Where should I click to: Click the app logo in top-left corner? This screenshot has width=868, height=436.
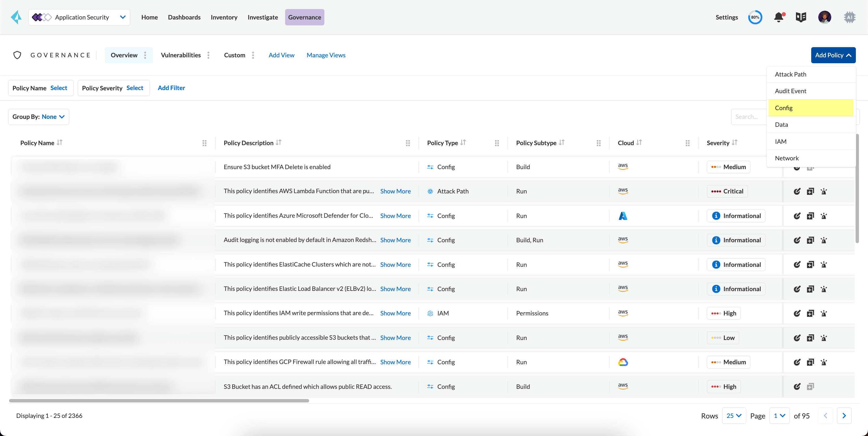coord(16,17)
